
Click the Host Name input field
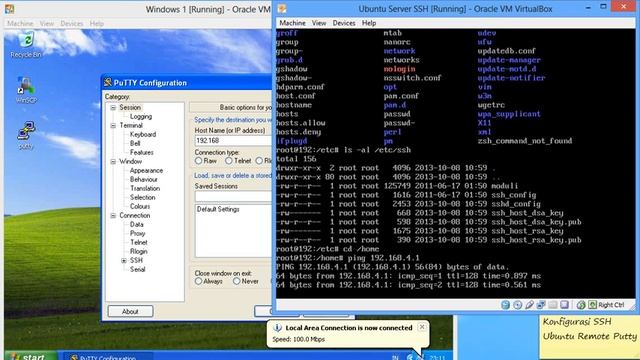[233, 140]
